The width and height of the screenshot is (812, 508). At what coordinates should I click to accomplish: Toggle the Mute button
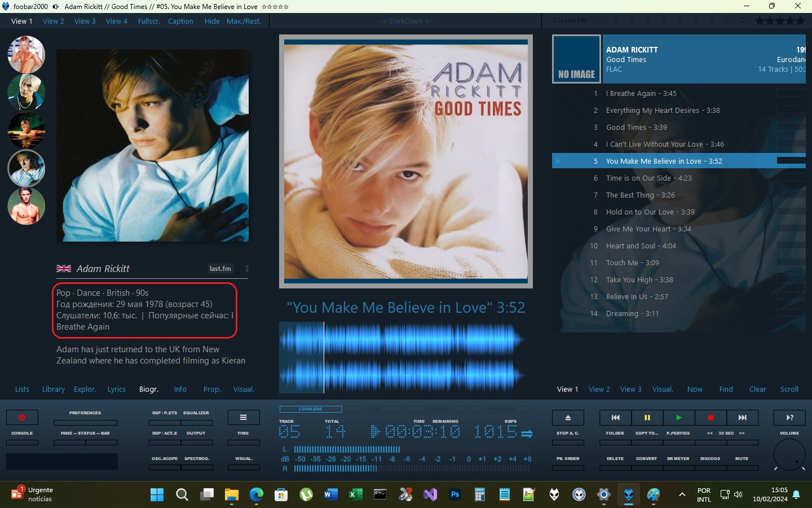pyautogui.click(x=742, y=467)
